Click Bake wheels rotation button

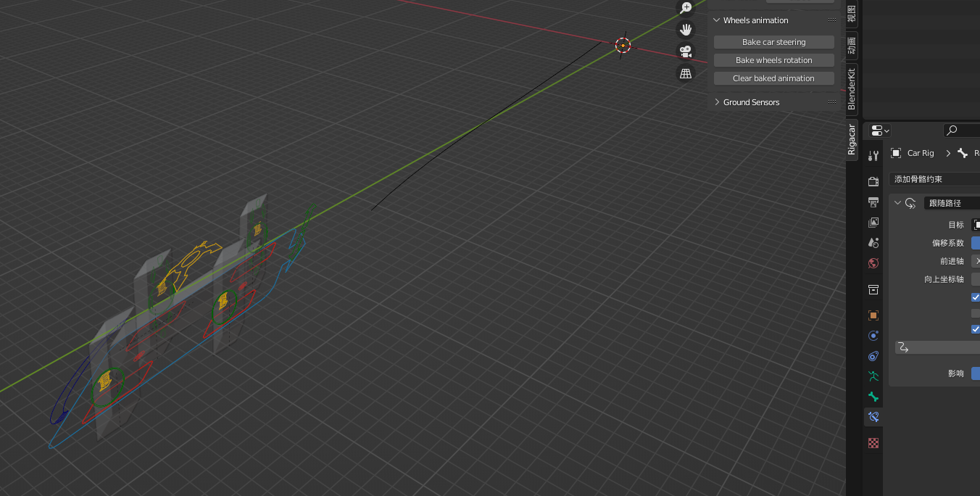coord(773,60)
